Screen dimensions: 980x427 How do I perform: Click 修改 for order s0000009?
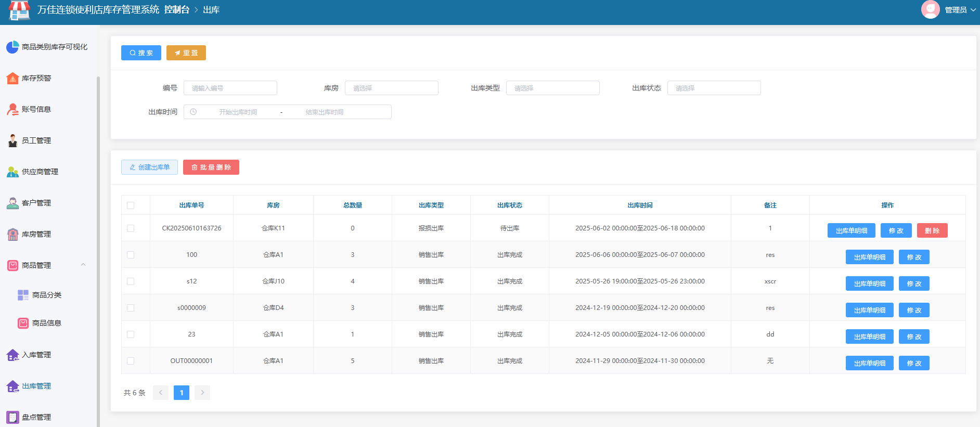pos(914,310)
